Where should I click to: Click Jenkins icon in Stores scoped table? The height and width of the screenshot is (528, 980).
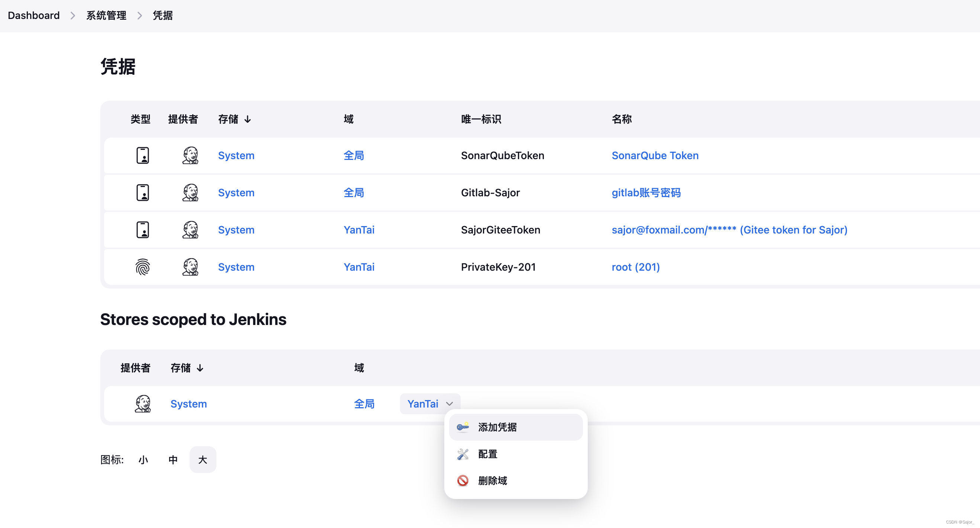point(143,404)
